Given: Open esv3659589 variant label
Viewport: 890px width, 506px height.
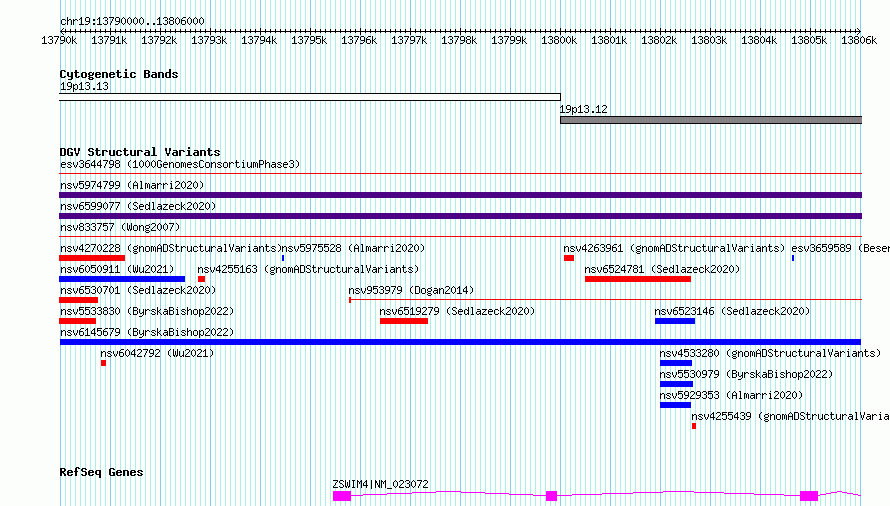Looking at the screenshot, I should pyautogui.click(x=840, y=248).
